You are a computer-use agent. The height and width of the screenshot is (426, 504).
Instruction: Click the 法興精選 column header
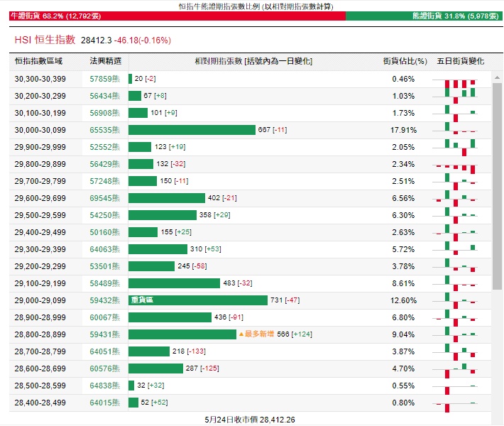106,61
